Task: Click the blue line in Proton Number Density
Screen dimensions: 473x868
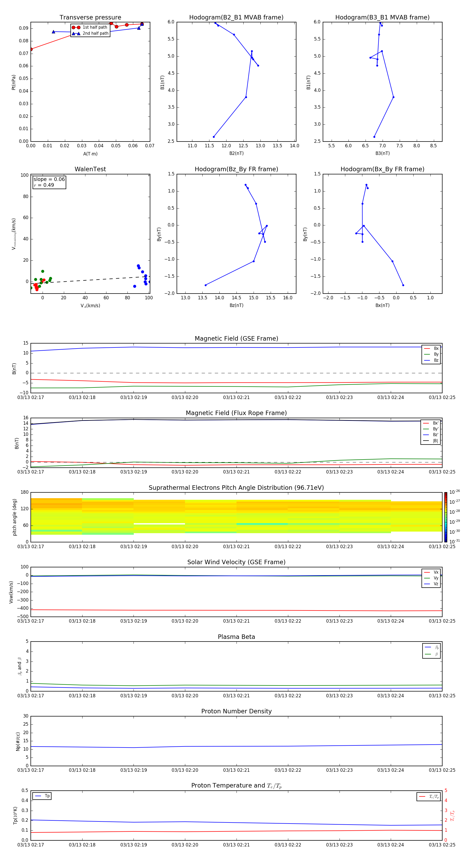Action: (236, 746)
